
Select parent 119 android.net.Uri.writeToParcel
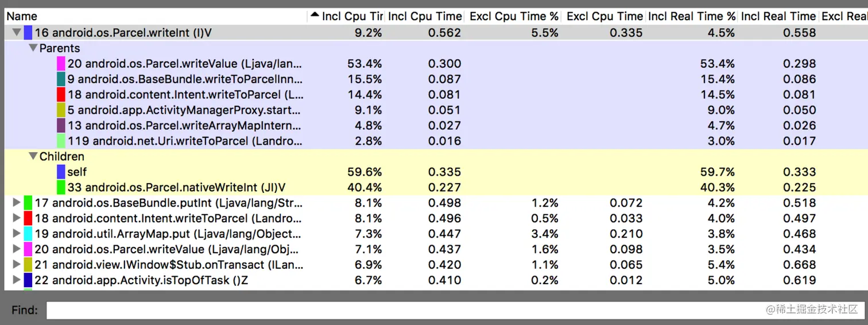[x=185, y=141]
